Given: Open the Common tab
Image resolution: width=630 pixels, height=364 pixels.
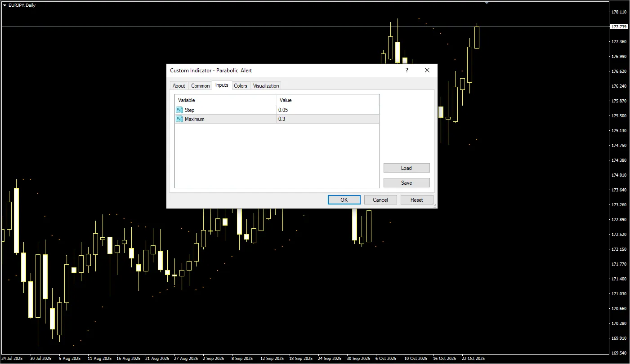Looking at the screenshot, I should point(200,86).
